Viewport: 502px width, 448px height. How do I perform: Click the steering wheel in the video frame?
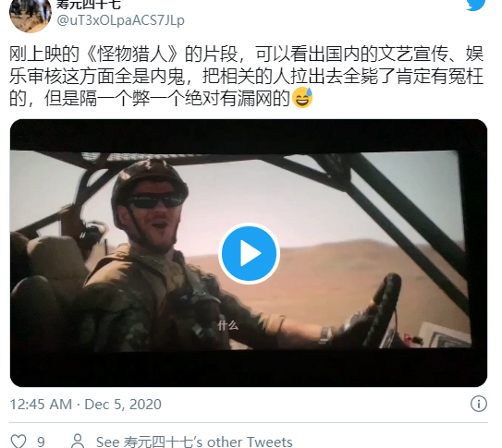point(382,309)
